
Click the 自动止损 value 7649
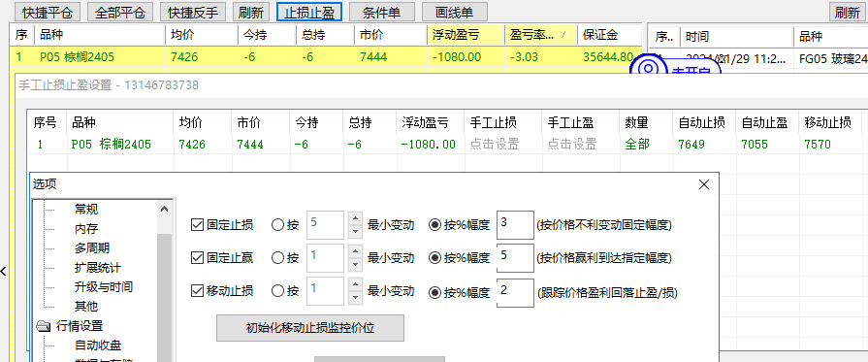tap(691, 145)
